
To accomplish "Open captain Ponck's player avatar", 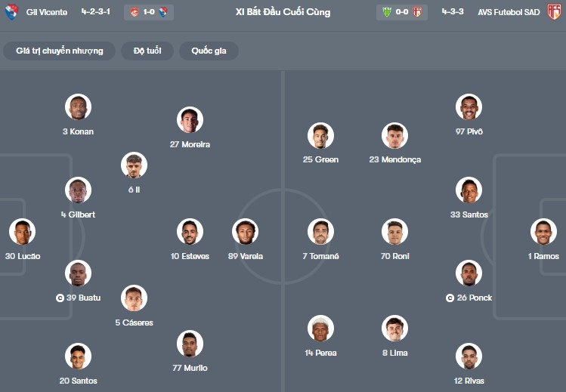I will click(x=469, y=273).
